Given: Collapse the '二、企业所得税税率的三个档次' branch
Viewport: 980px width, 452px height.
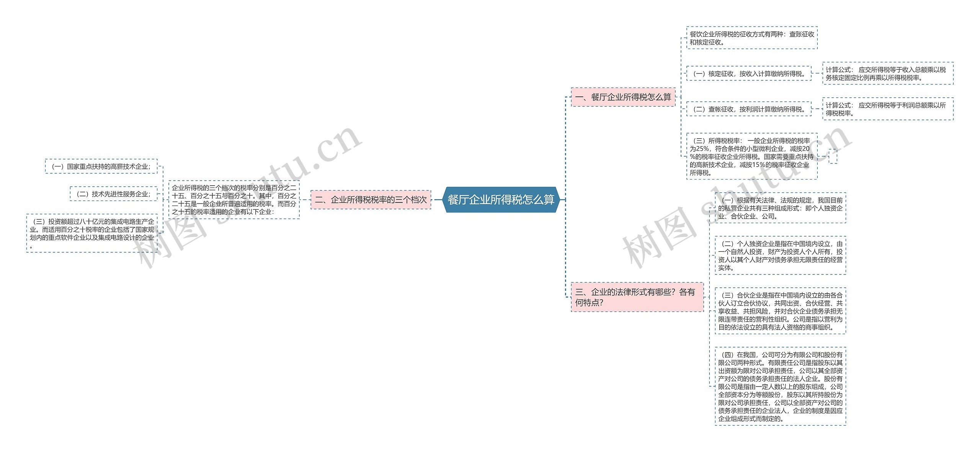Looking at the screenshot, I should [369, 201].
